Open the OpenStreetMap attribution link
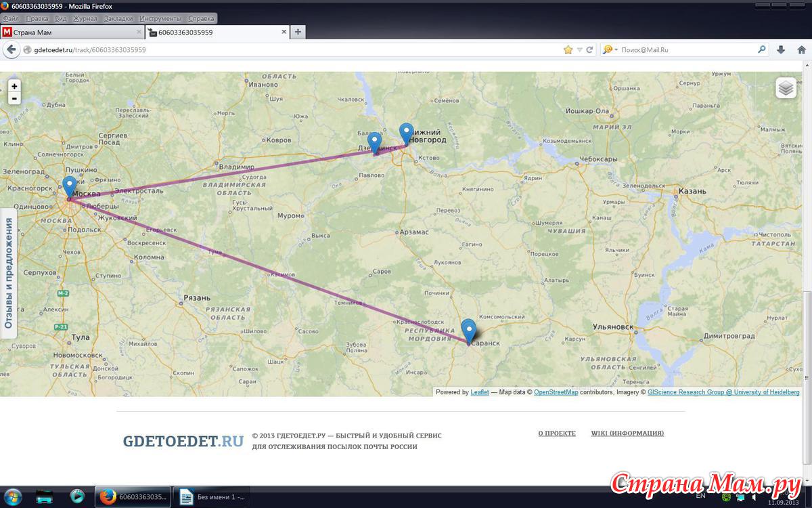Viewport: 812px width, 508px height. [x=556, y=392]
